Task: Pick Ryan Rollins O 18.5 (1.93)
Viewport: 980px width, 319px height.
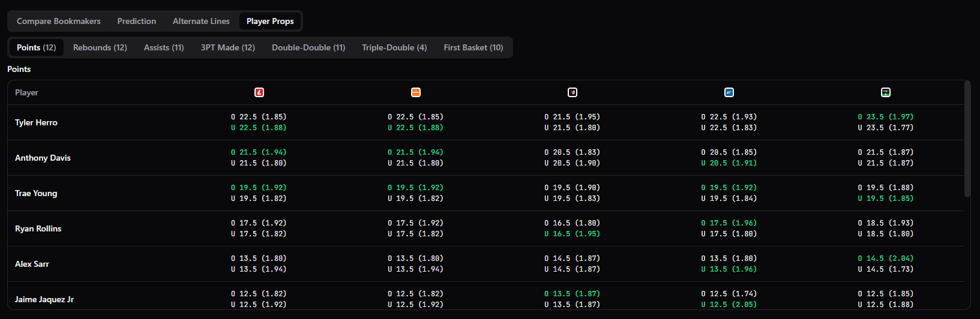Action: click(x=886, y=223)
